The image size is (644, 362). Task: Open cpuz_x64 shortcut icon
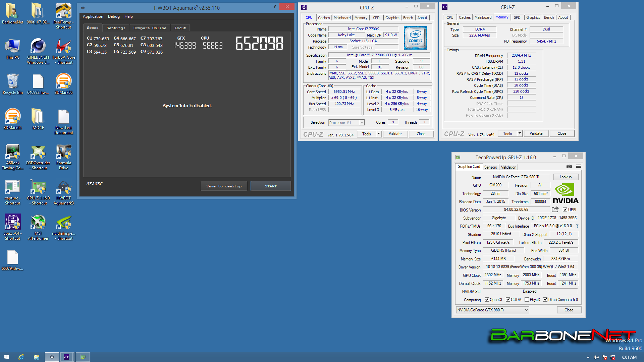coord(12,227)
